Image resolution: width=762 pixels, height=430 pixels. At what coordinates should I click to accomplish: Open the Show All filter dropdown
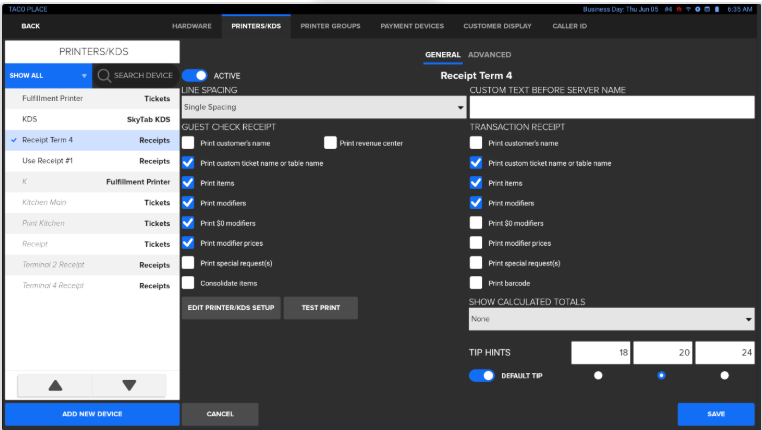(47, 76)
